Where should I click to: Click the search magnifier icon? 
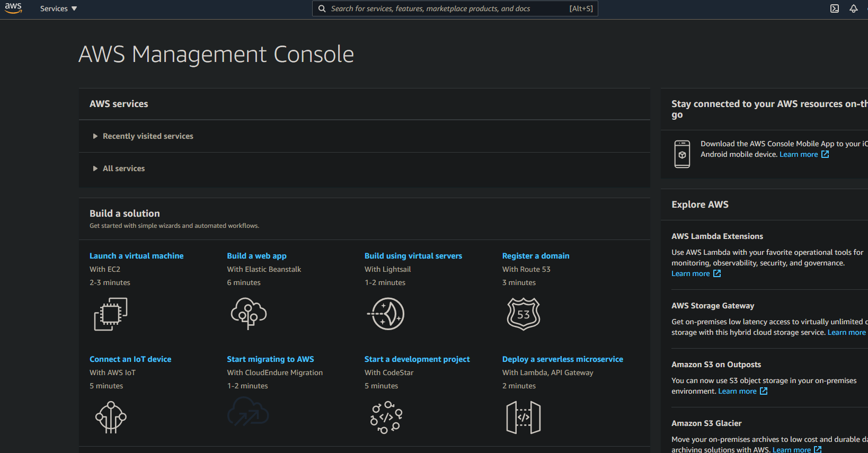pos(322,8)
